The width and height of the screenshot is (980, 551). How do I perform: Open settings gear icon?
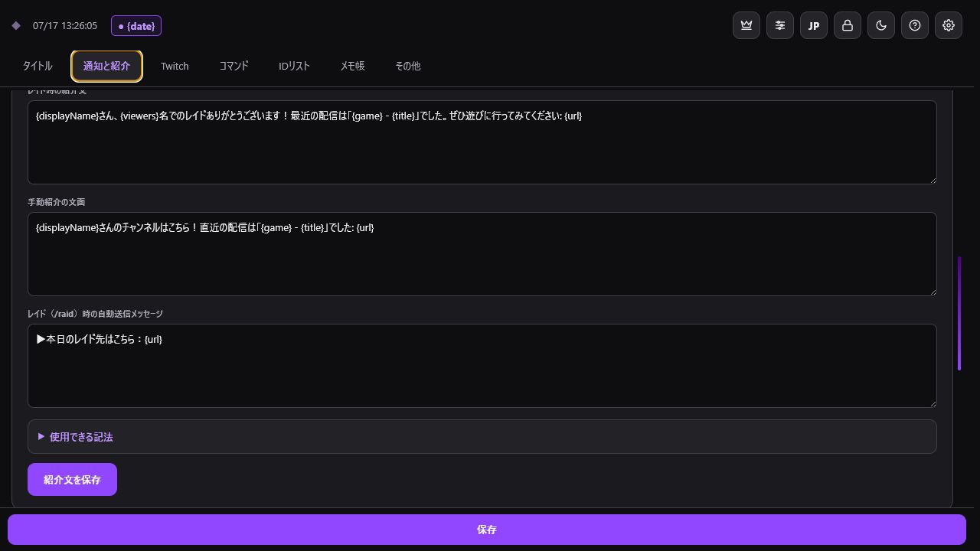[949, 25]
